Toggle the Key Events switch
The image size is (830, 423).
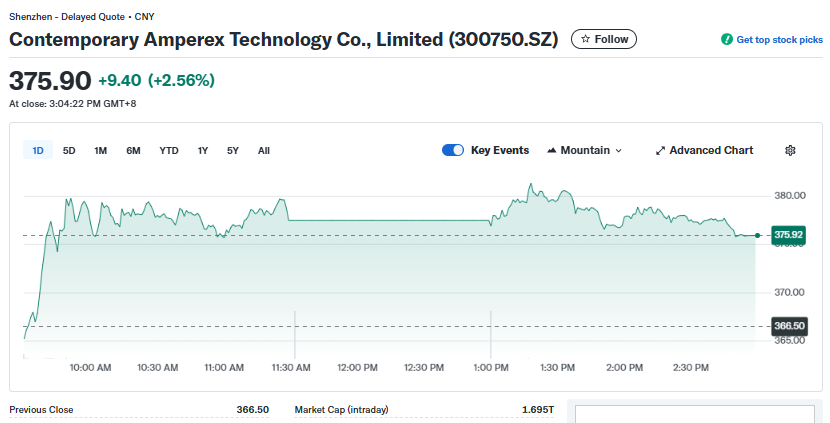(453, 150)
